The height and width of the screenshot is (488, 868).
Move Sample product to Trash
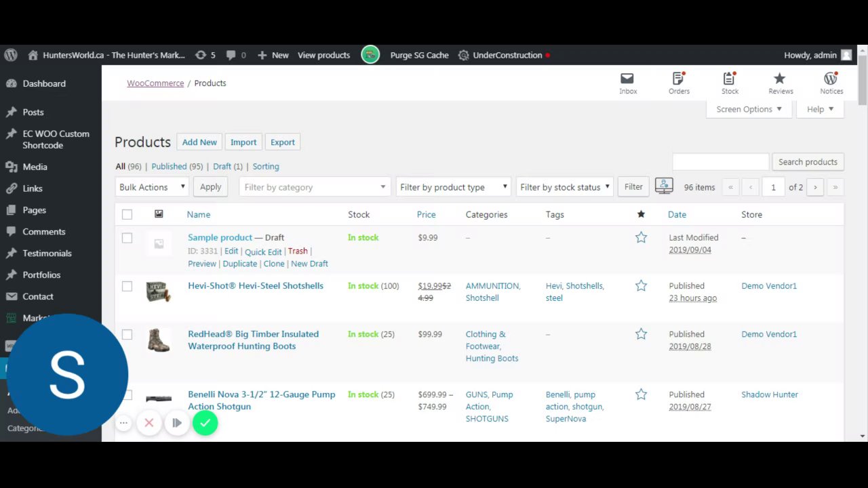click(298, 251)
